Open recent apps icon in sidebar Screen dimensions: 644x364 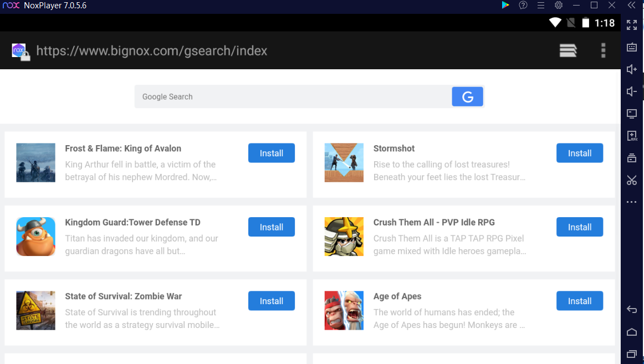click(x=632, y=353)
